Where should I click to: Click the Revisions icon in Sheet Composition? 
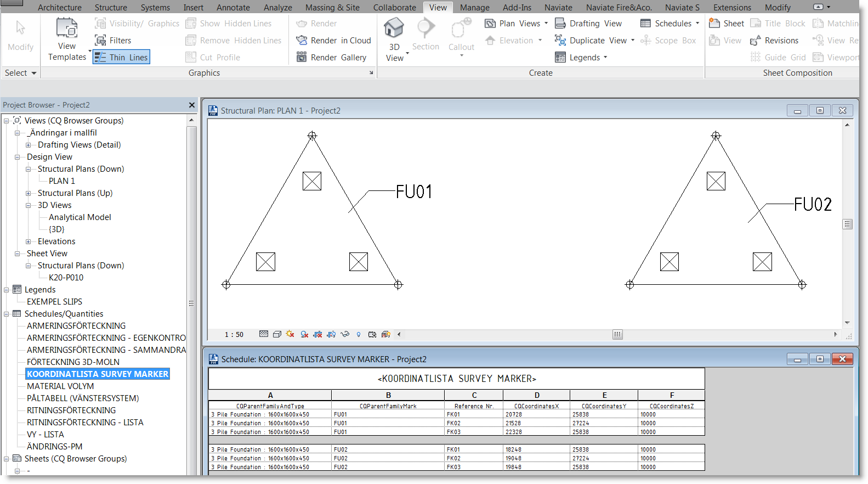click(x=756, y=41)
